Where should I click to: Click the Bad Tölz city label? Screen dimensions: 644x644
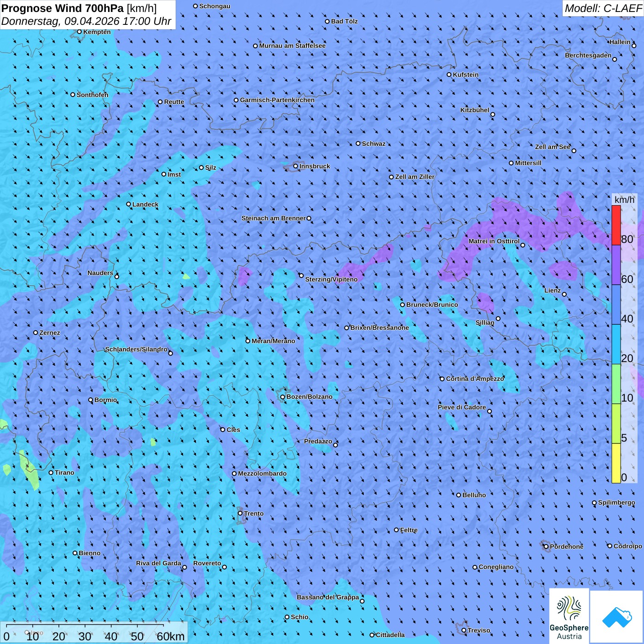pos(344,21)
